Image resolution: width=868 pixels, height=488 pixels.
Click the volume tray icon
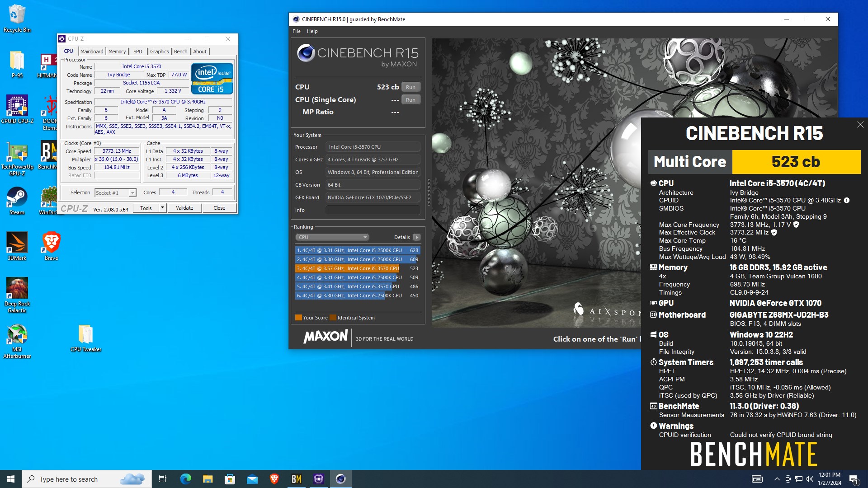coord(809,479)
